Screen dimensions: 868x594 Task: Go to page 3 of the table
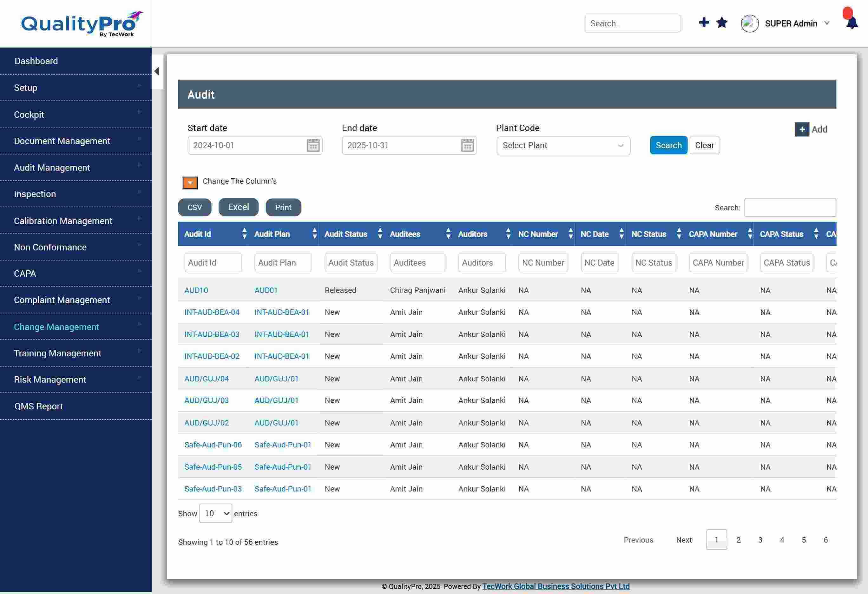point(760,540)
